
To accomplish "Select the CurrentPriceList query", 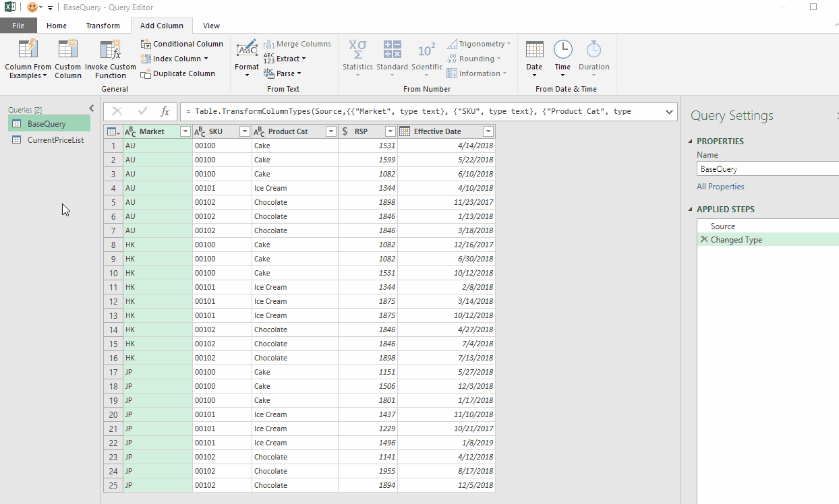I will pos(55,140).
